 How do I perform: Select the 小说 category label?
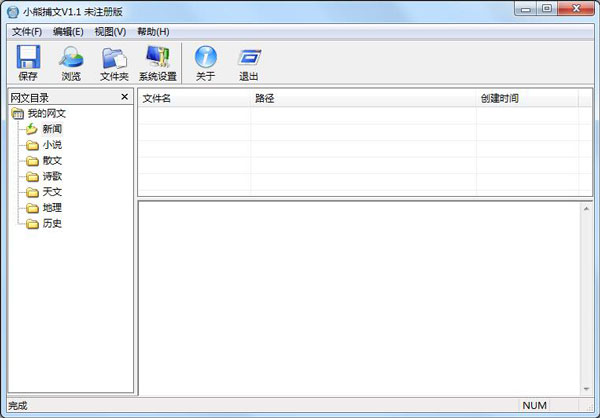[x=52, y=145]
